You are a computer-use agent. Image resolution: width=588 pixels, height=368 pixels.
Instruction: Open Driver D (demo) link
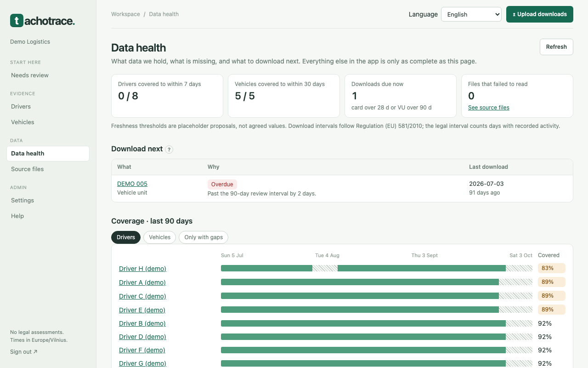coord(142,337)
